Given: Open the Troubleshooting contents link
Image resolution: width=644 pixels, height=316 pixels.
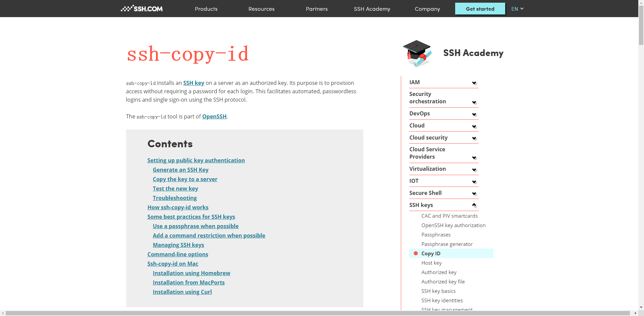Looking at the screenshot, I should coord(174,198).
